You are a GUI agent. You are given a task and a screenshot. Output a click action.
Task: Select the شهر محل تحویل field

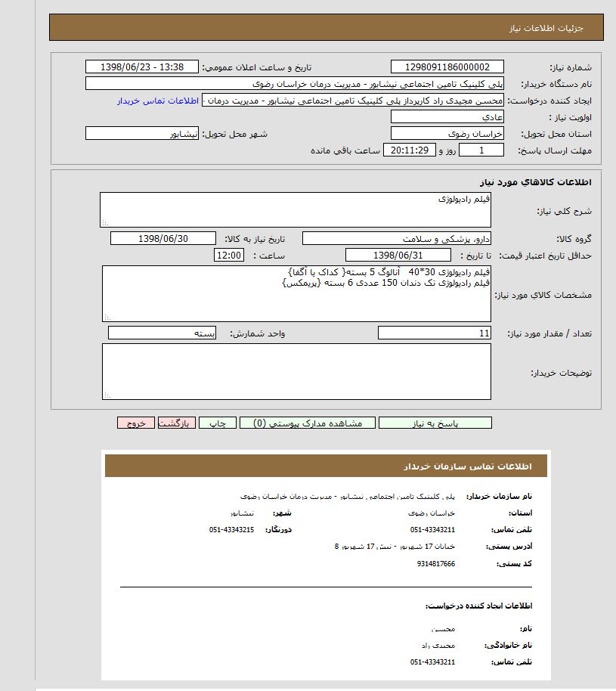(142, 134)
